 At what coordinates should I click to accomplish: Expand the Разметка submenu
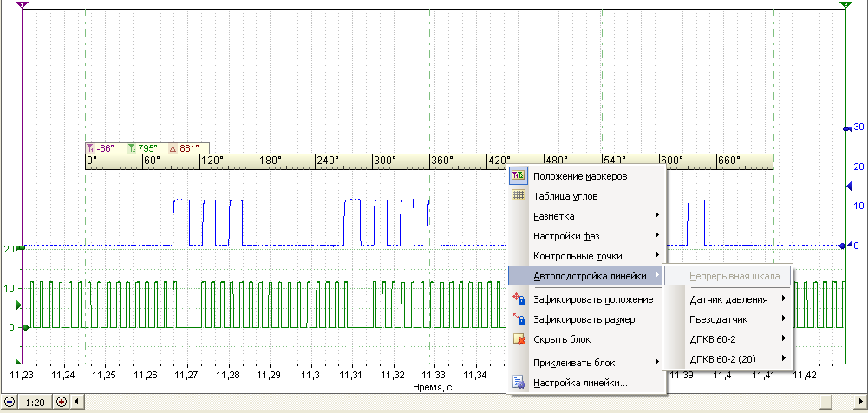tap(586, 216)
